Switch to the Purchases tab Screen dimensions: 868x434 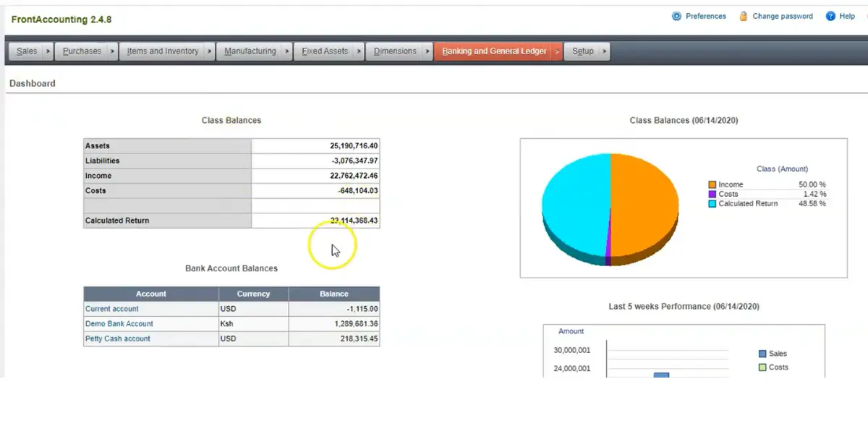tap(82, 51)
